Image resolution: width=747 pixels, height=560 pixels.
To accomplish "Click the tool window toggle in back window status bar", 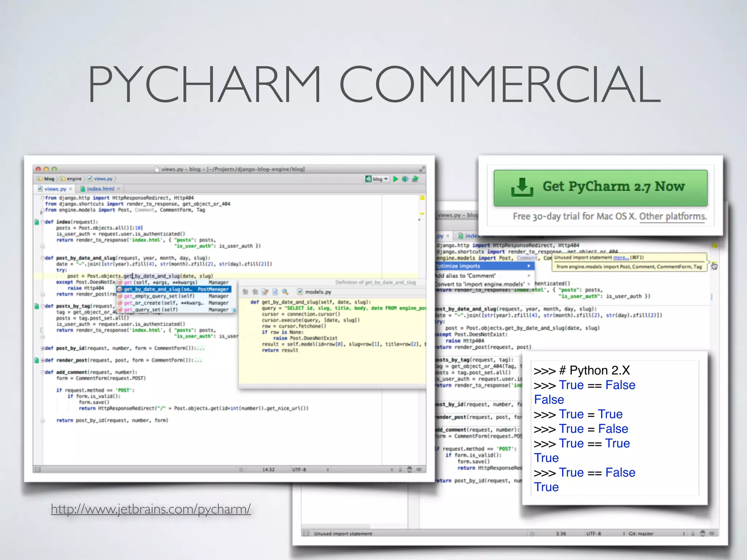I will point(306,534).
